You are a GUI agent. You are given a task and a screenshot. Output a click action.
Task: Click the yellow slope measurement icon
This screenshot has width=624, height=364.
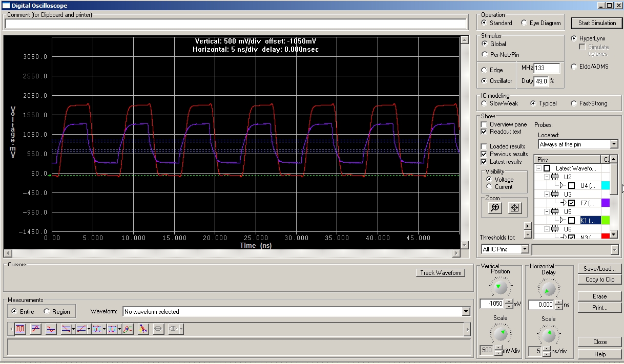[143, 329]
